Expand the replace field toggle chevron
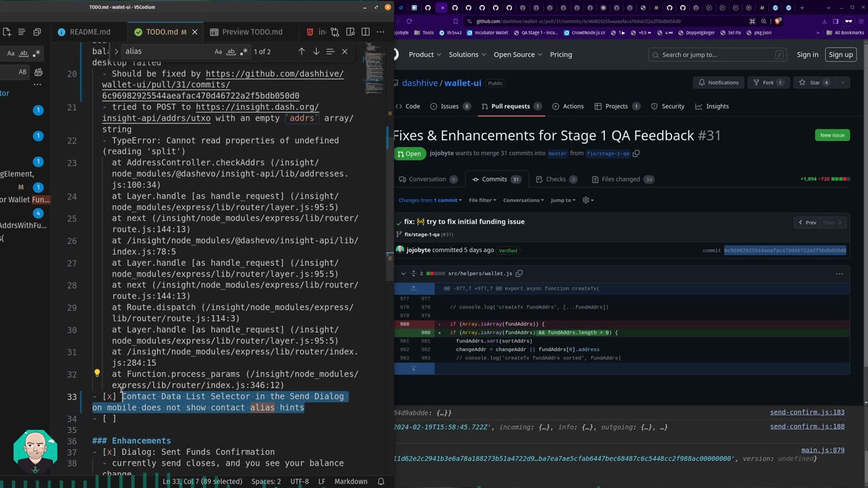 point(116,52)
